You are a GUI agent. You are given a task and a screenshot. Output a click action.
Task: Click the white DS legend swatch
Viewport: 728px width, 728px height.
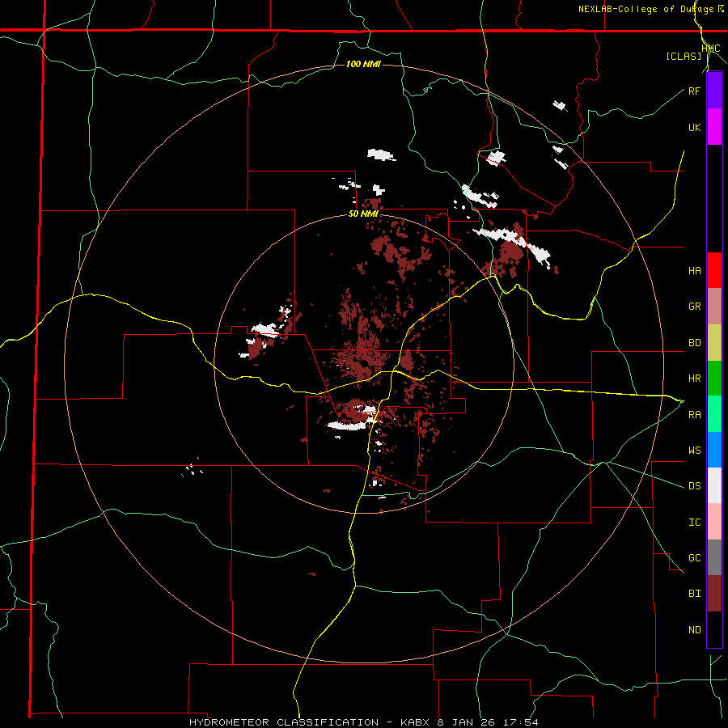714,485
